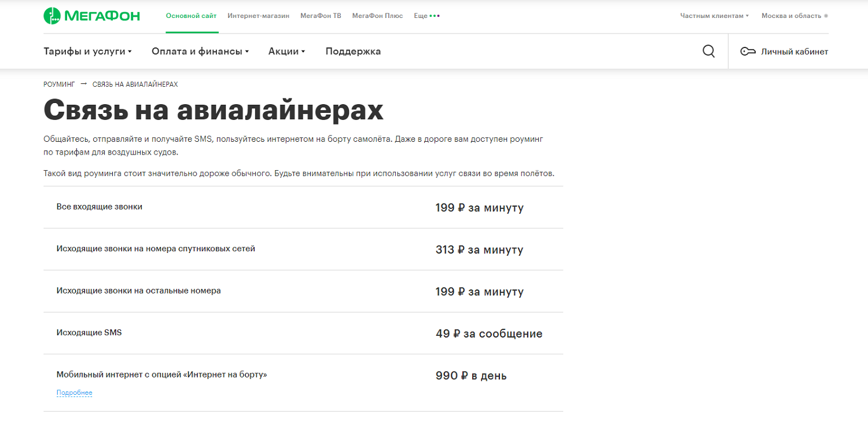The width and height of the screenshot is (868, 422).
Task: Click the Все входящие звонки price 199 ₽
Action: (x=479, y=208)
